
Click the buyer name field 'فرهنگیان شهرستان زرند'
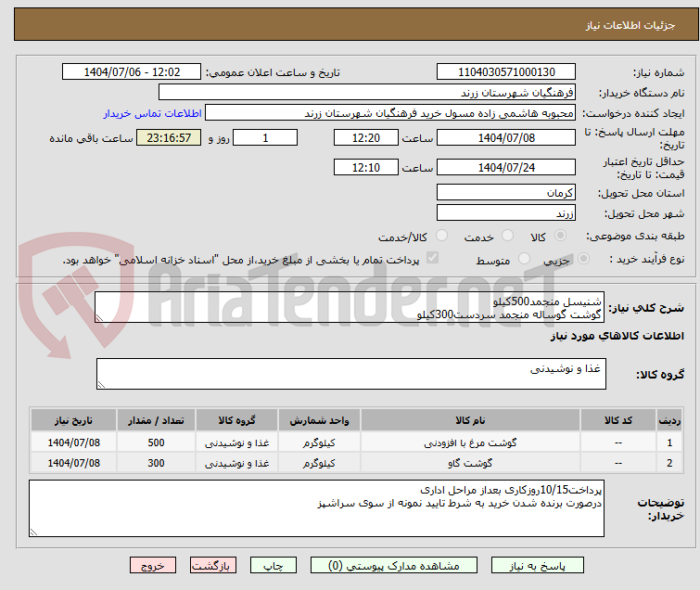[x=367, y=93]
